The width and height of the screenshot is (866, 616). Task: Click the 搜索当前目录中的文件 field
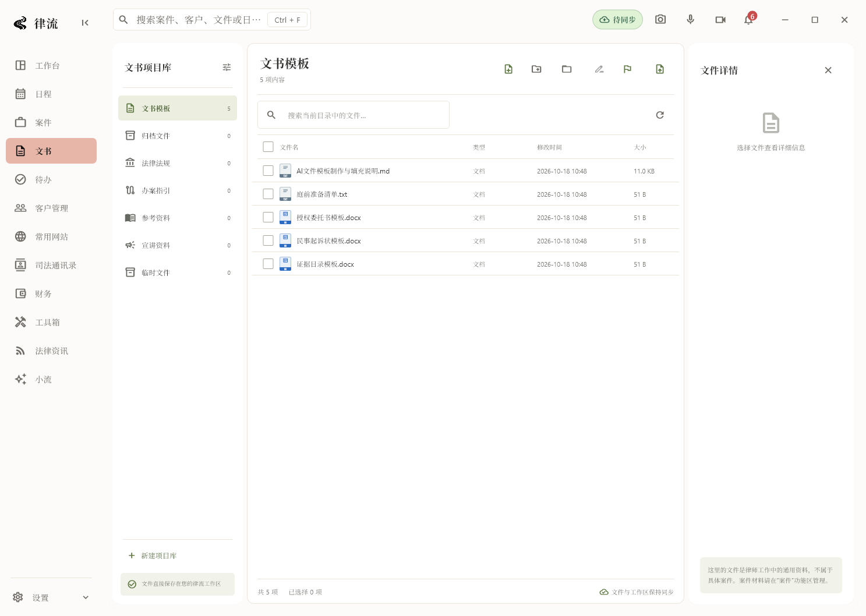354,115
